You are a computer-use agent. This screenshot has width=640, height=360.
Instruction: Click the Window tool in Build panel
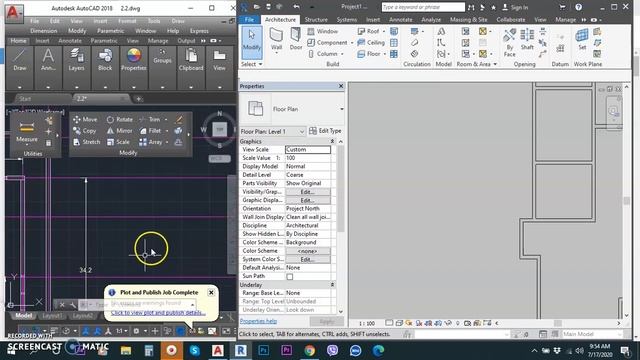pos(322,31)
